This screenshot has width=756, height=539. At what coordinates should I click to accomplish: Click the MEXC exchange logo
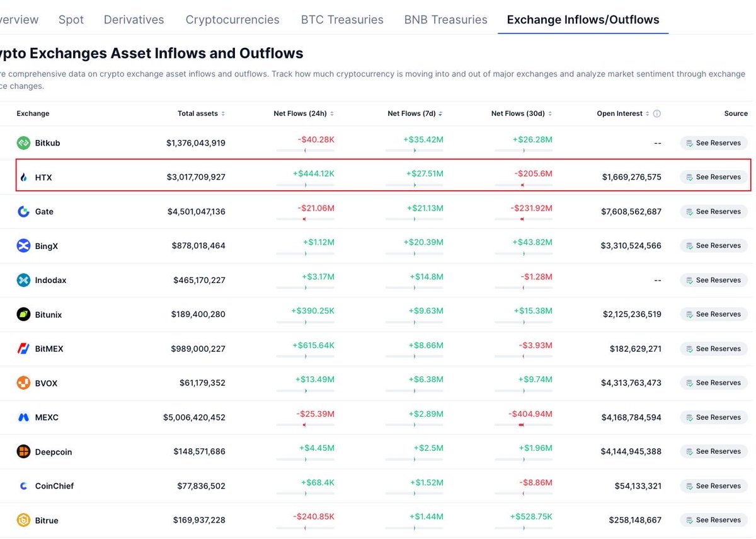click(23, 417)
